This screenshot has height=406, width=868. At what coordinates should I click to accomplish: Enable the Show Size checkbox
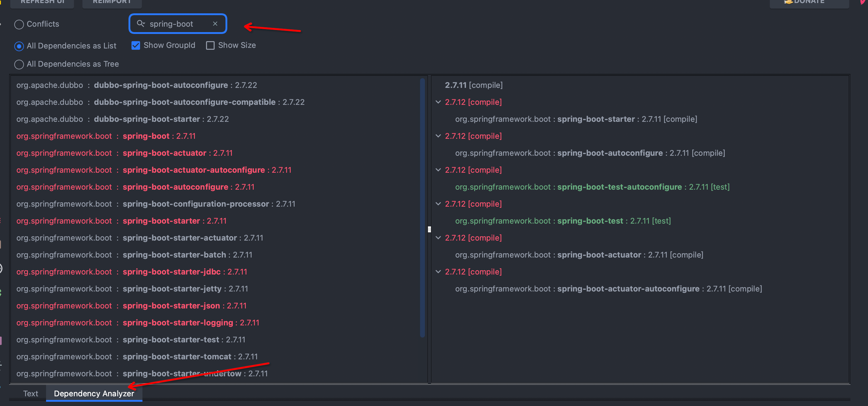(x=210, y=45)
